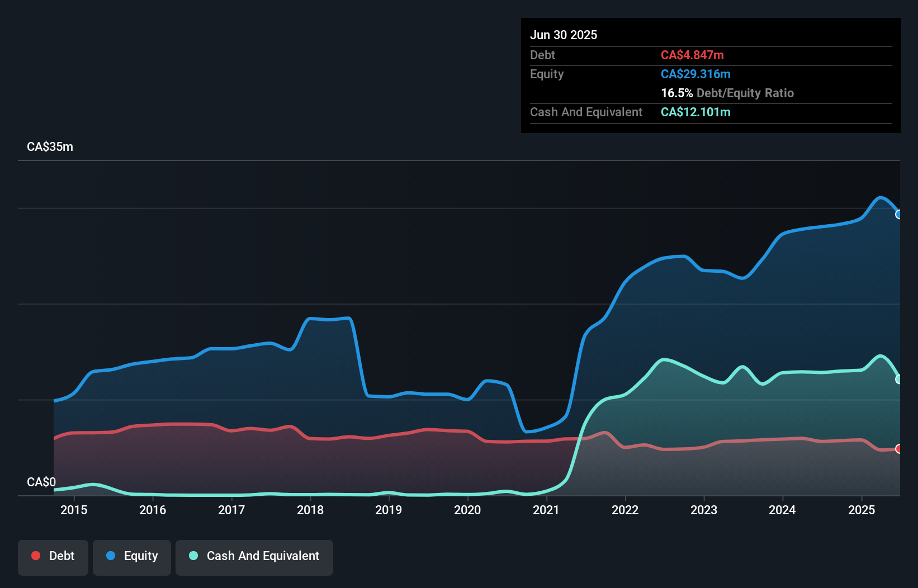Click the CA$12.101m cash value
Viewport: 918px width, 588px height.
pos(695,112)
